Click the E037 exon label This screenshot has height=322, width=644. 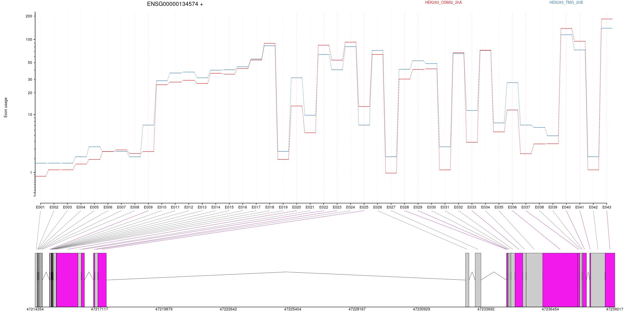pyautogui.click(x=526, y=207)
